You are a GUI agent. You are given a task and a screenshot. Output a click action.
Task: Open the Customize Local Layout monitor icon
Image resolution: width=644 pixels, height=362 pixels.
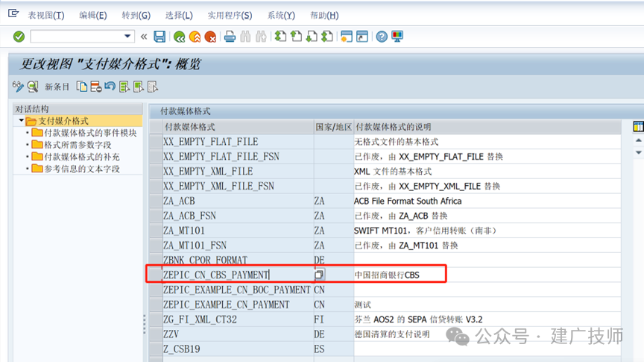pos(397,37)
